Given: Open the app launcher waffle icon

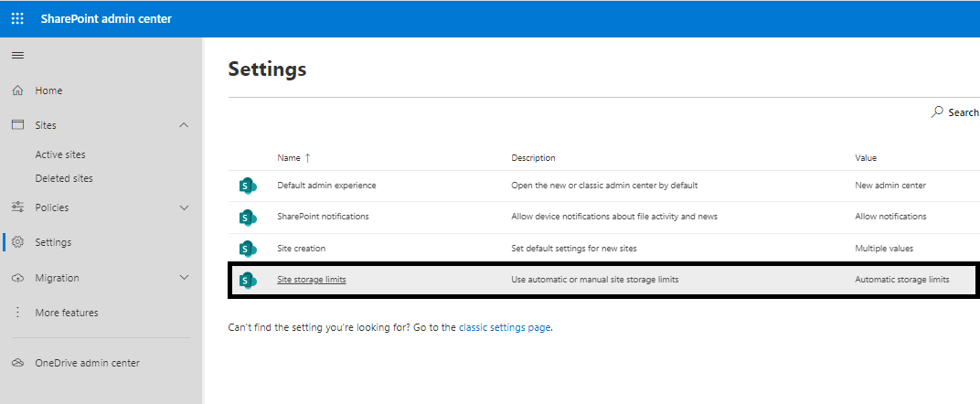Looking at the screenshot, I should [x=17, y=18].
